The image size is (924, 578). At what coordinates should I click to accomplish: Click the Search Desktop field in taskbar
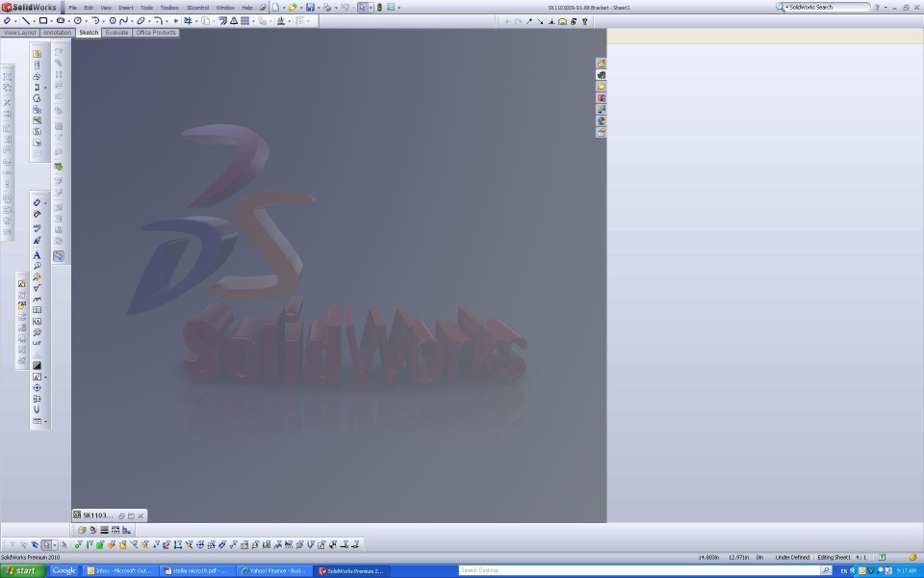tap(639, 570)
